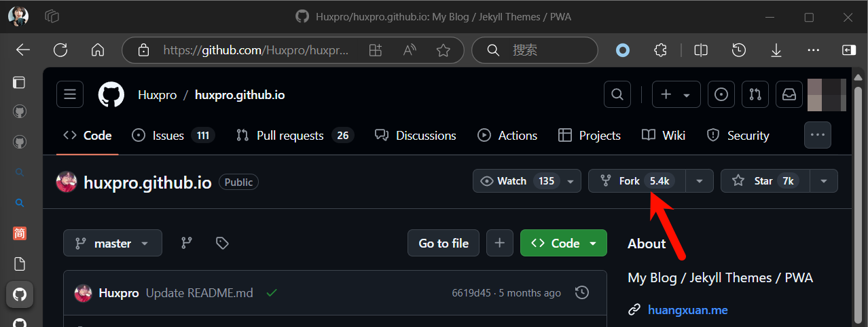
Task: Go back to the previous page
Action: click(23, 50)
